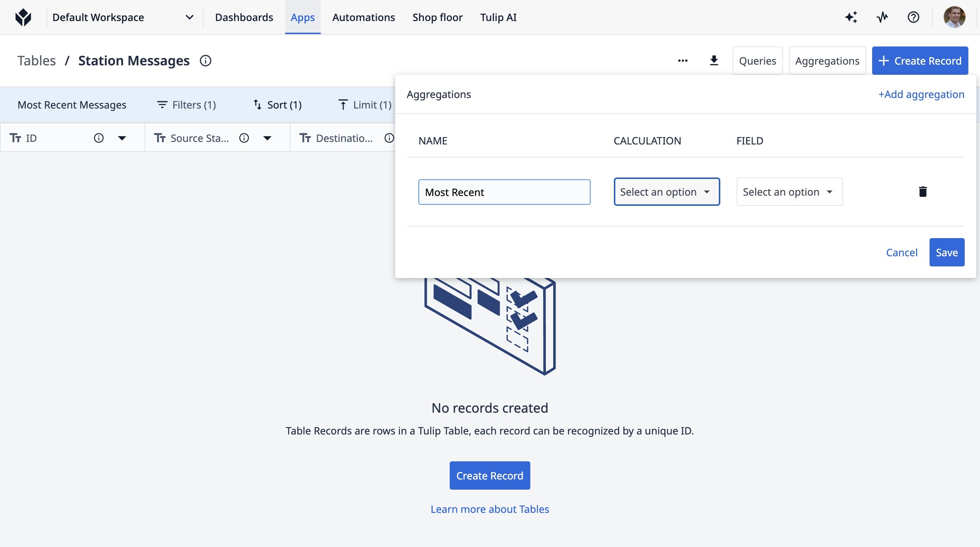Open the three-dot more options menu
Screen dimensions: 980x547
(x=683, y=61)
